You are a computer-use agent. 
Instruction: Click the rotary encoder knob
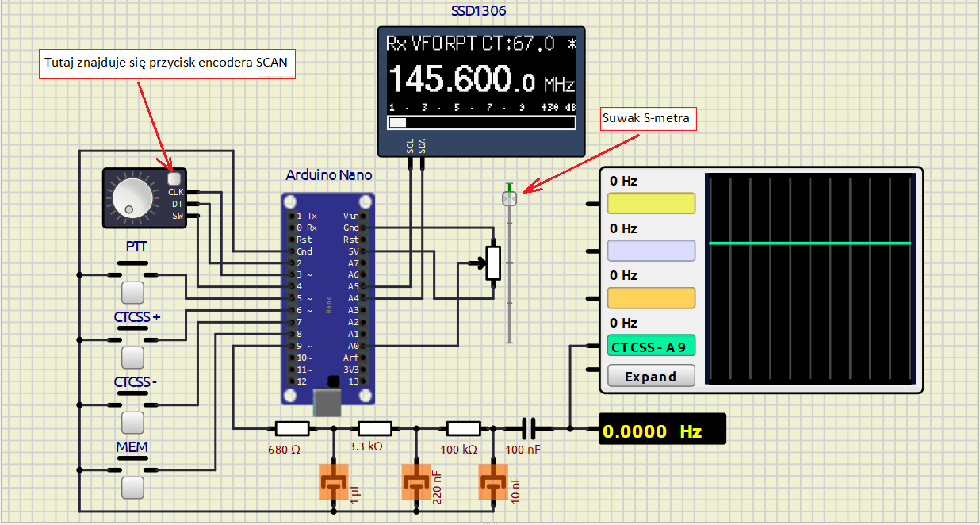133,197
